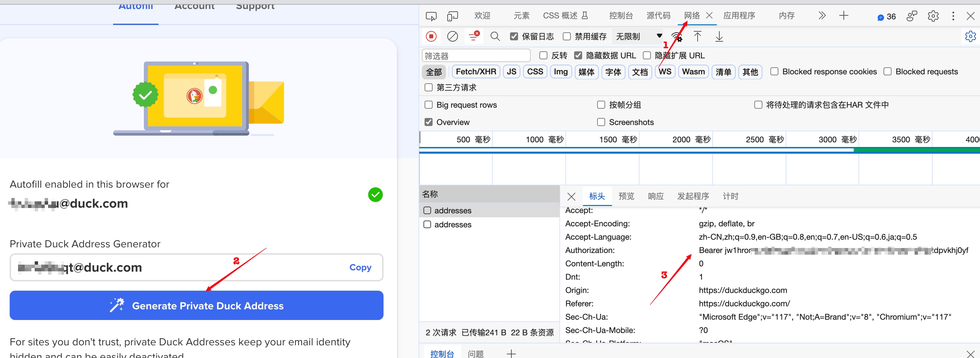980x358 pixels.
Task: Open 无限制 throttling dropdown
Action: pyautogui.click(x=639, y=36)
